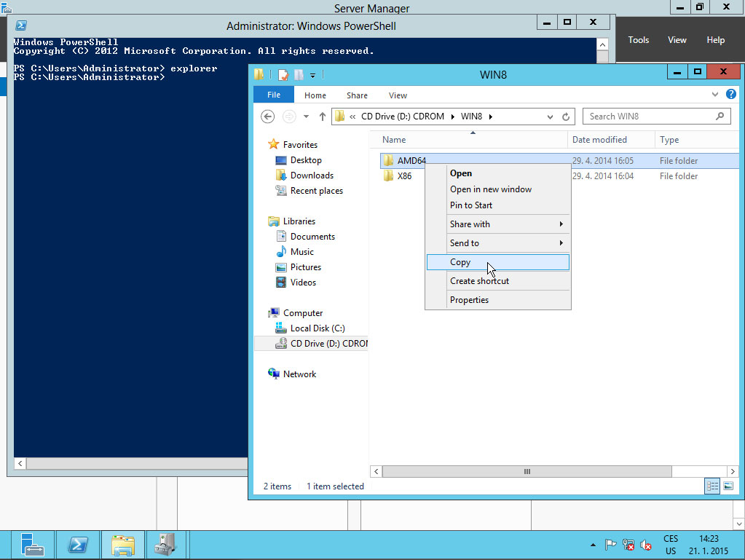Viewport: 745px width, 560px height.
Task: Expand the Explorer ribbon chevron
Action: click(x=714, y=95)
